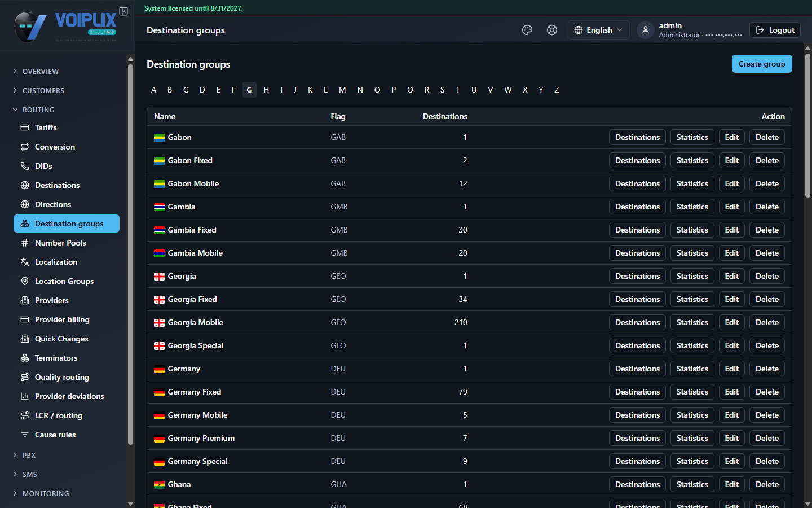Select letter Z filter tab
This screenshot has width=812, height=508.
tap(557, 90)
